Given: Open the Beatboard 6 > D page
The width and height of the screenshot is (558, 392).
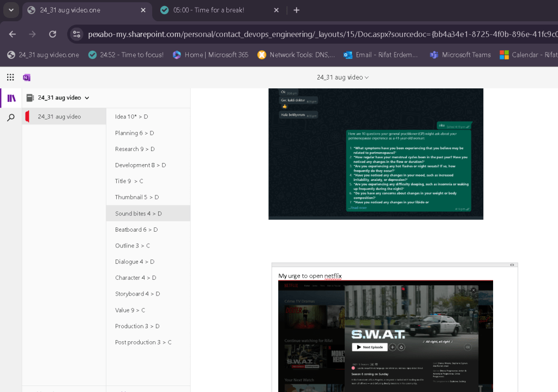Looking at the screenshot, I should coord(148,230).
